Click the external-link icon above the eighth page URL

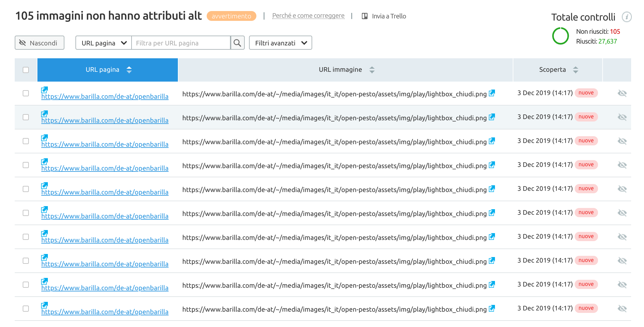[x=44, y=257]
